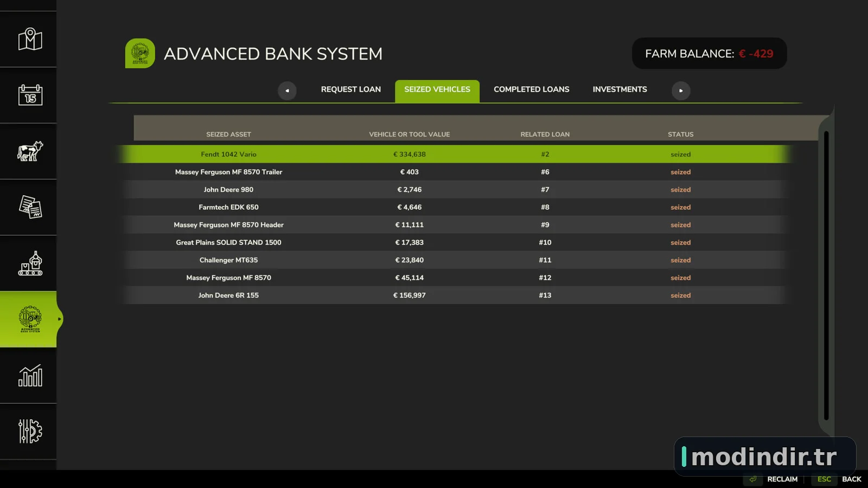The width and height of the screenshot is (868, 488).
Task: Select the Massey Ferguson MF 8570 row
Action: (456, 278)
